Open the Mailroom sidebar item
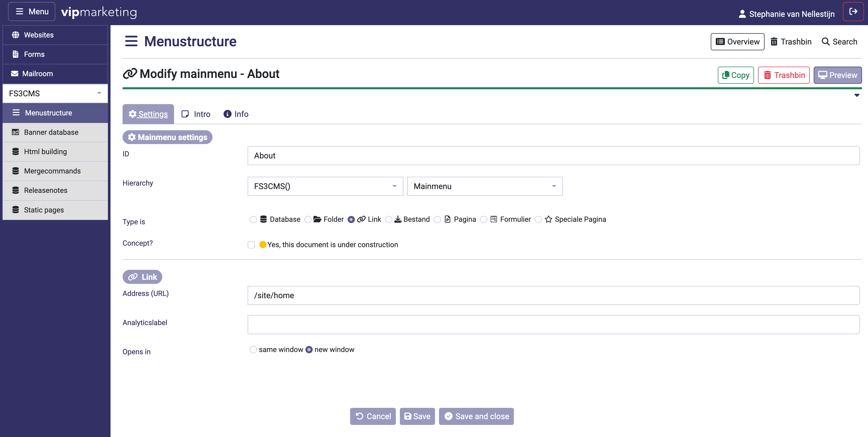Screen dimensions: 868x437 tap(55, 74)
